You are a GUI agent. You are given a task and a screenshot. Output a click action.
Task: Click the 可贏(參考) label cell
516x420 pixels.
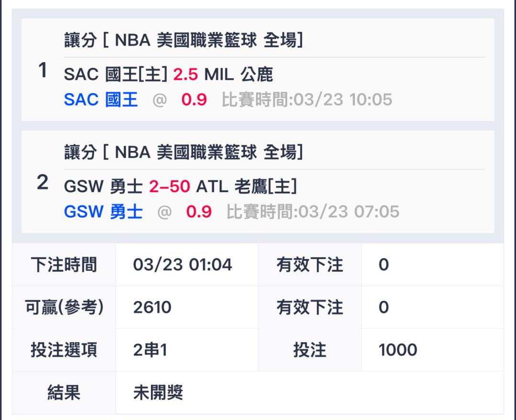[x=64, y=307]
